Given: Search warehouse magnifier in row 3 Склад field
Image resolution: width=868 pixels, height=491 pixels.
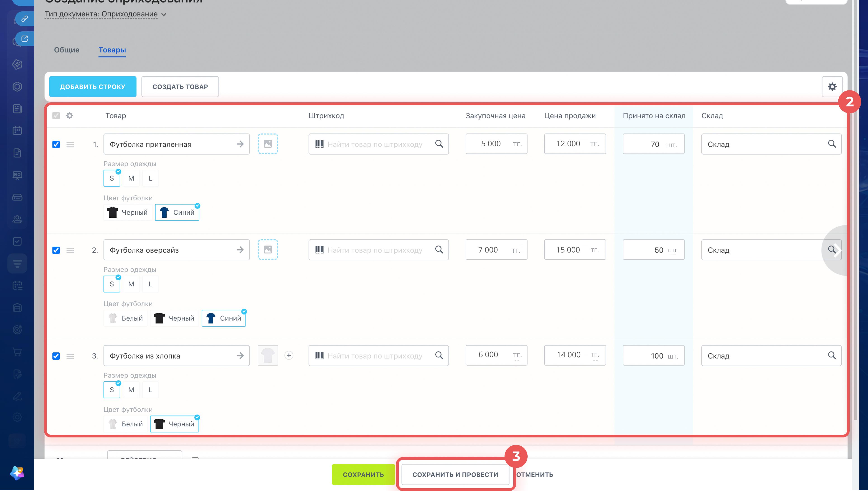Looking at the screenshot, I should click(x=832, y=355).
